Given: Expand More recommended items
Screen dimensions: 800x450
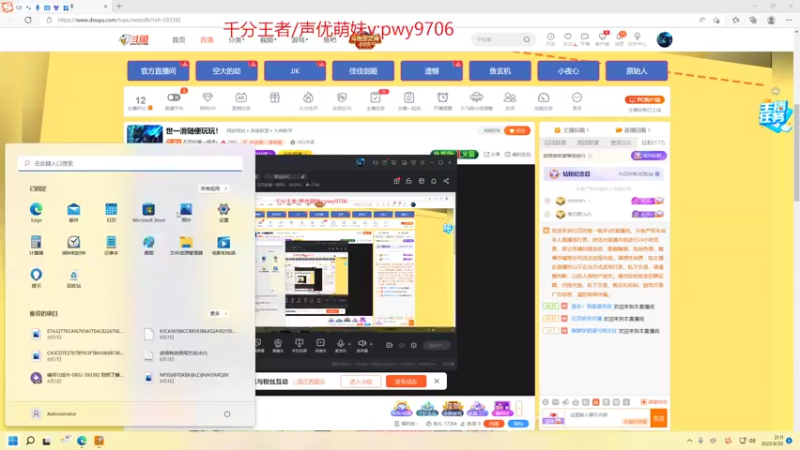Looking at the screenshot, I should 218,313.
